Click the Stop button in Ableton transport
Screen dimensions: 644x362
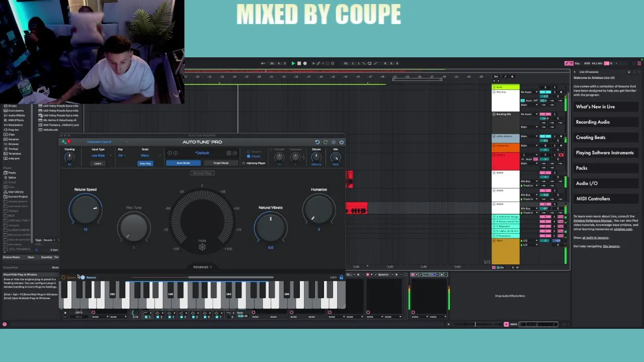299,63
